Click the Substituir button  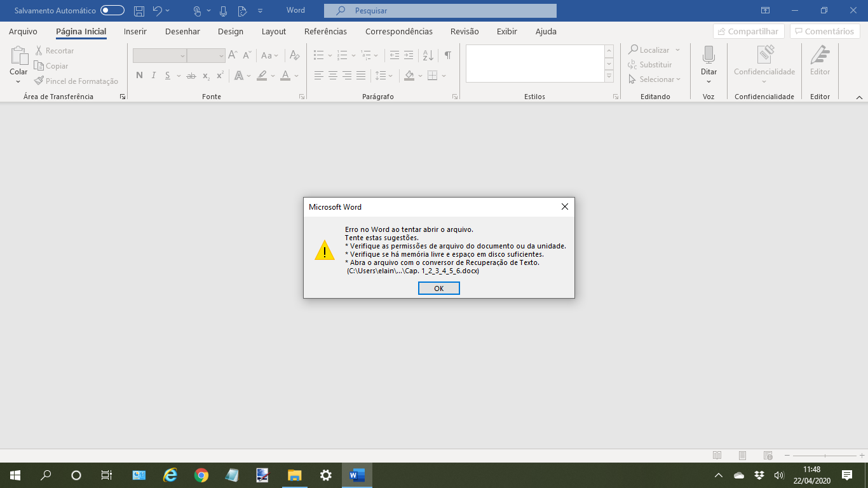650,64
